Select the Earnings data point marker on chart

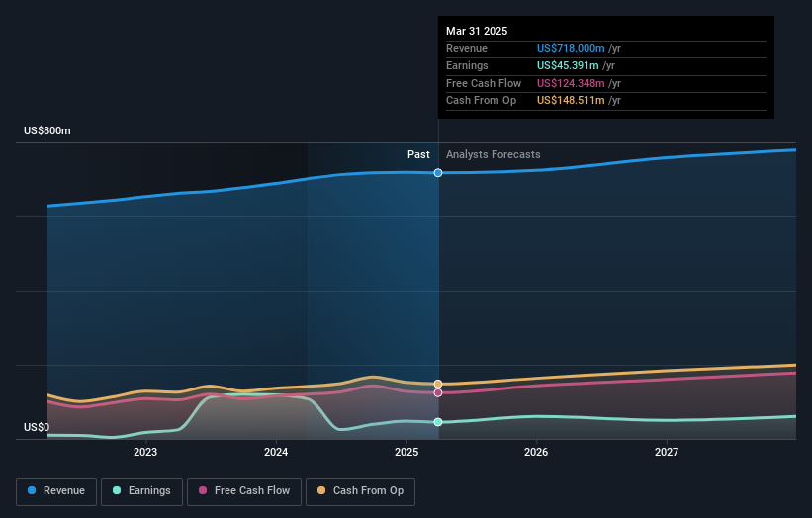(438, 422)
